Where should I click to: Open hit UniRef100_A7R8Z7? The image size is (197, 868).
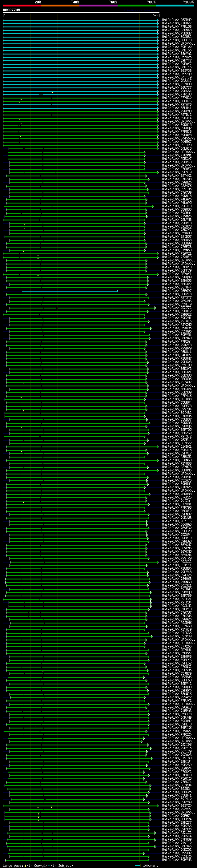tap(177, 23)
